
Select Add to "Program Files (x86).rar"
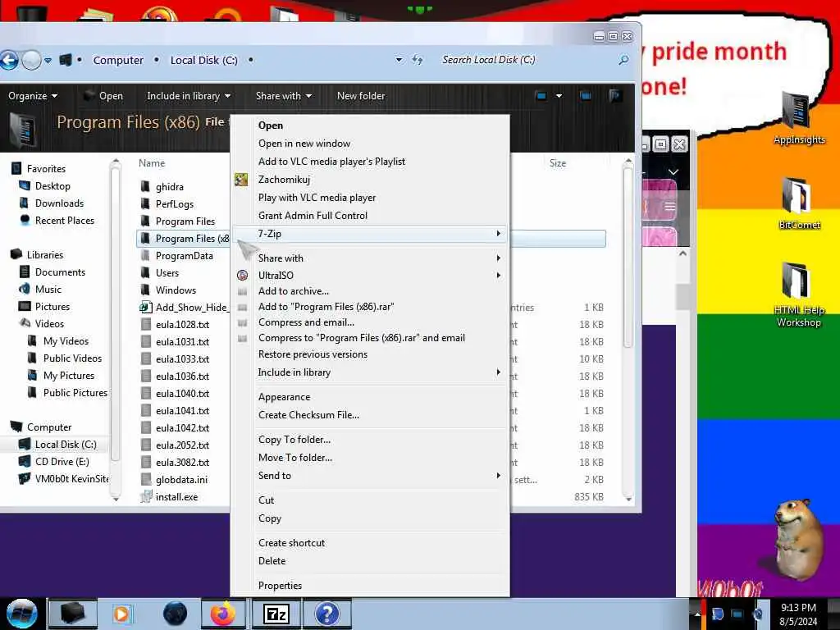point(326,307)
